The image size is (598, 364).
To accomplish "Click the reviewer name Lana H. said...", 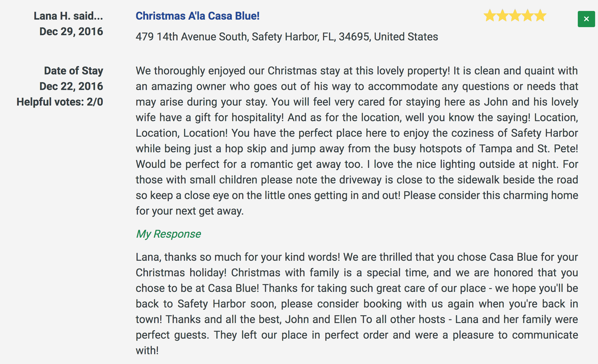I will coord(68,16).
